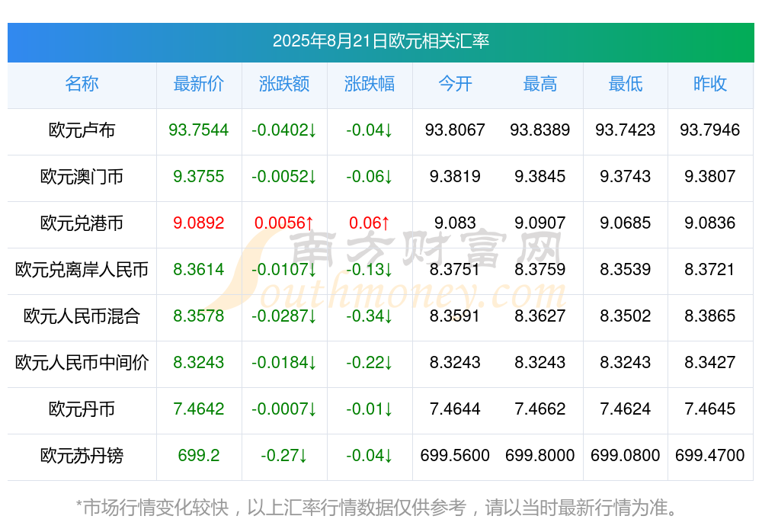Click the 欧元人民币中间价 row name

[x=82, y=362]
